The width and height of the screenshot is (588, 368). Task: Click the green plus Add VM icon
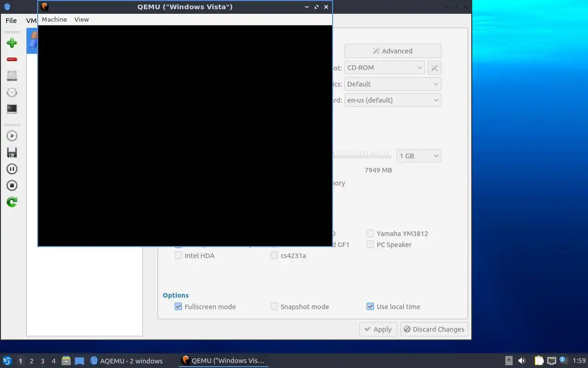click(x=12, y=43)
